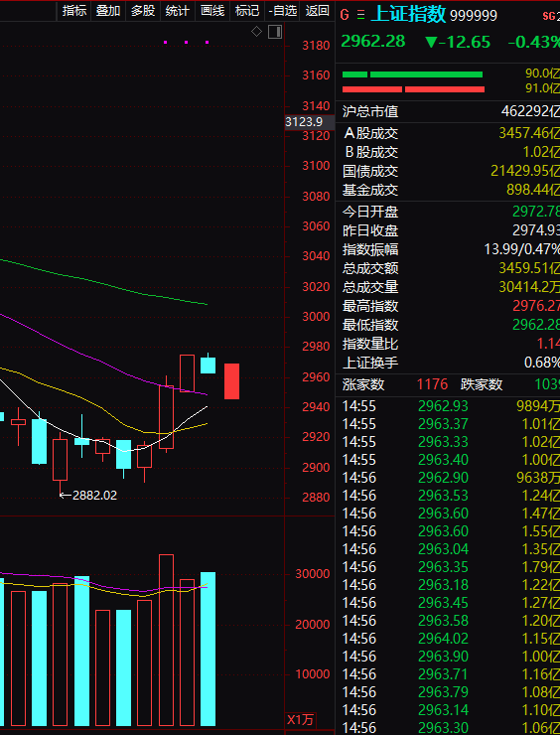
Task: Select the 基金成交 row
Action: coord(448,190)
